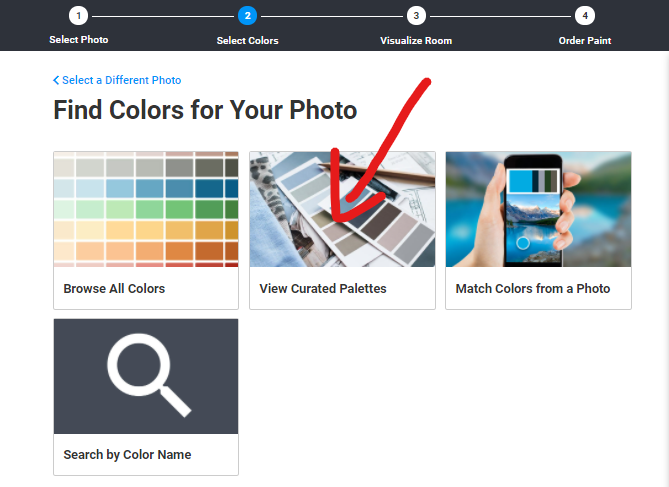Click the Search by Color Name label

127,455
